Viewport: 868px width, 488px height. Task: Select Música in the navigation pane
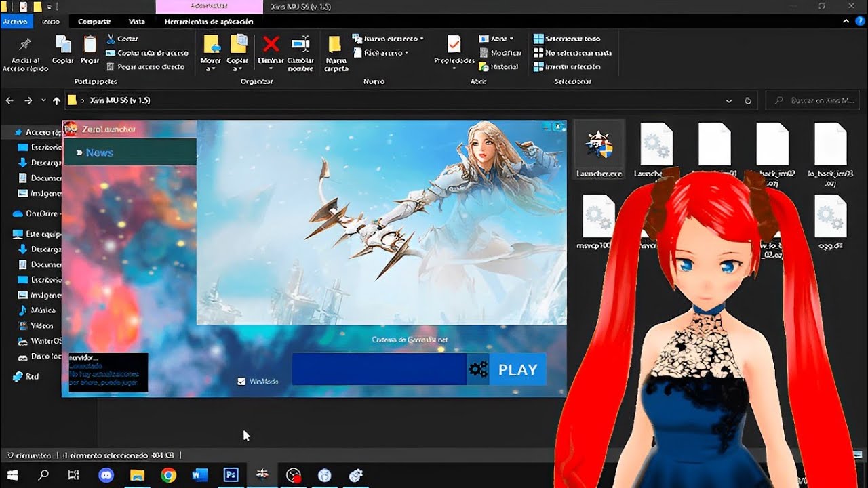pos(37,310)
